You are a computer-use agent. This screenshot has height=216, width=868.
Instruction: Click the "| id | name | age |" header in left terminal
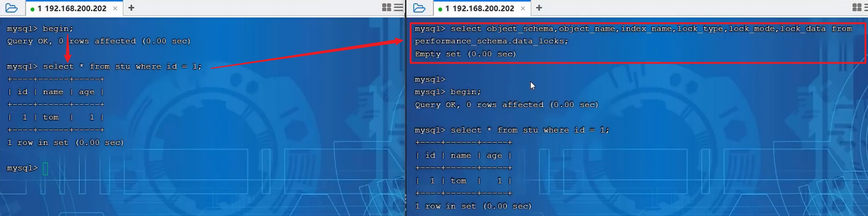[56, 92]
